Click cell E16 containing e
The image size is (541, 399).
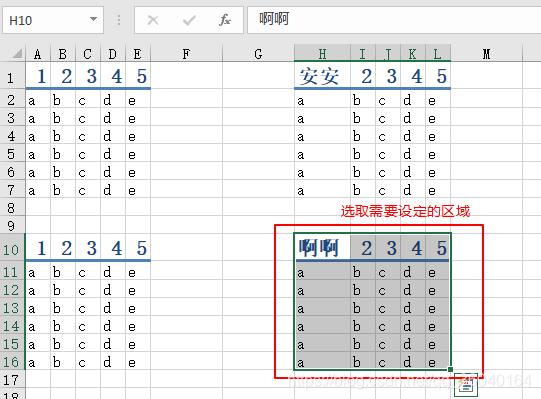tap(138, 362)
